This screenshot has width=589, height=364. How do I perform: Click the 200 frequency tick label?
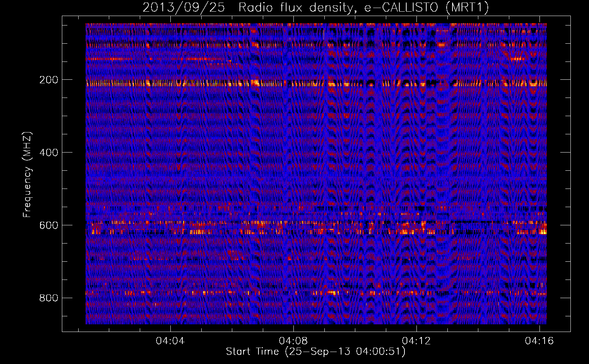coord(48,80)
